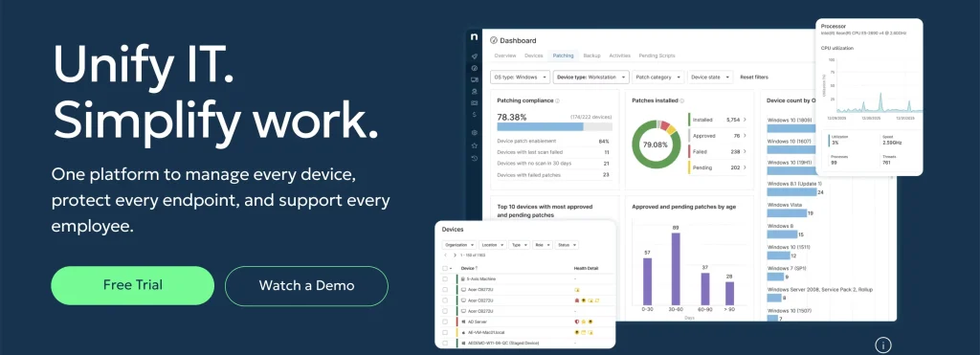
Task: Select the Patching tab
Action: tap(563, 55)
